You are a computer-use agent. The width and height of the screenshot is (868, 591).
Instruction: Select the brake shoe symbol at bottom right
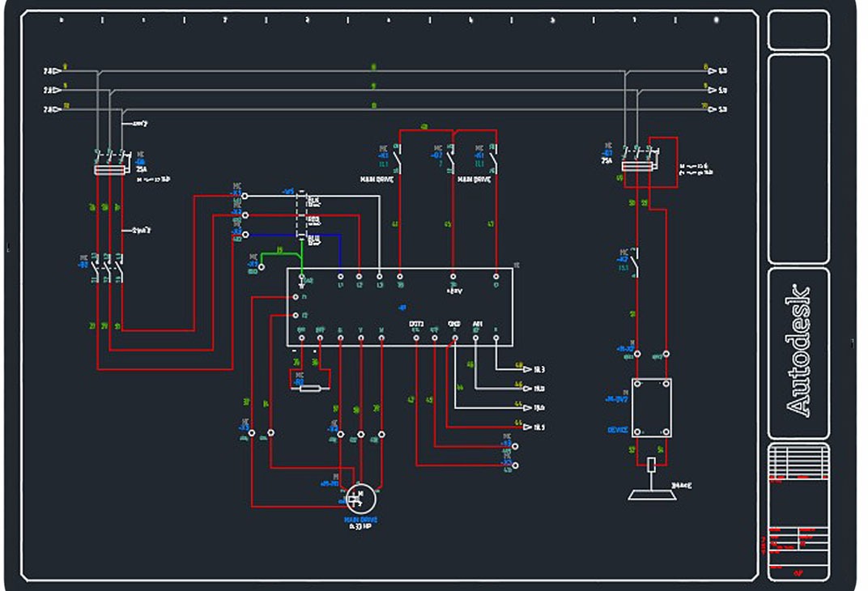[x=652, y=495]
